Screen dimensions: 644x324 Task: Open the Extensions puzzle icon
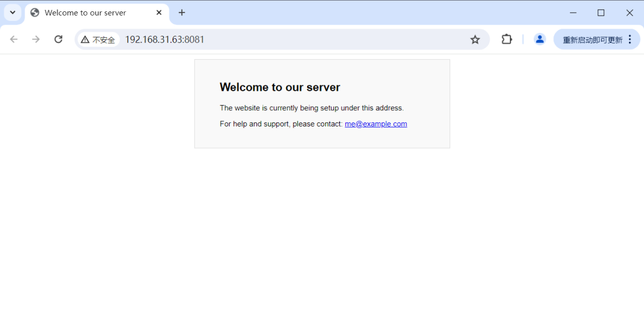click(507, 39)
